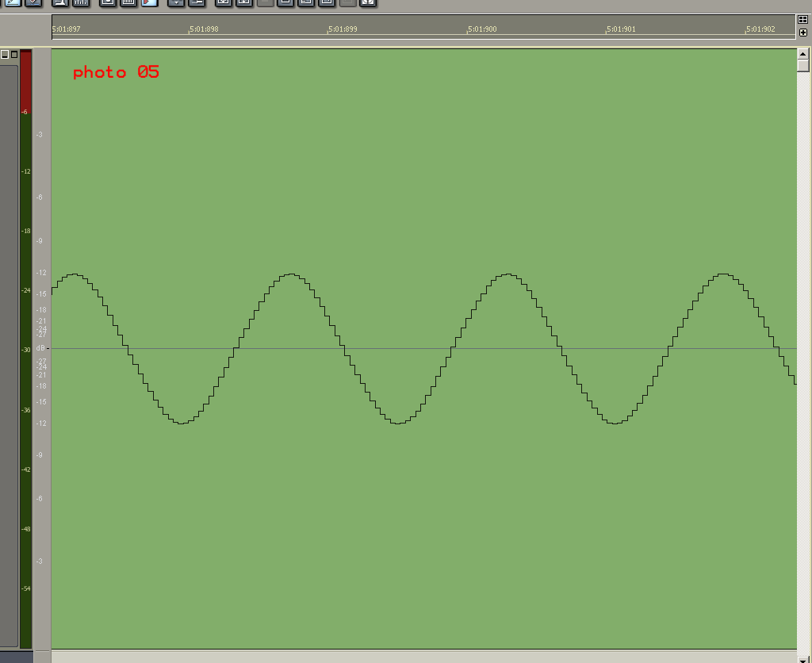Click the red "photo 05" label
812x663 pixels.
(x=116, y=72)
